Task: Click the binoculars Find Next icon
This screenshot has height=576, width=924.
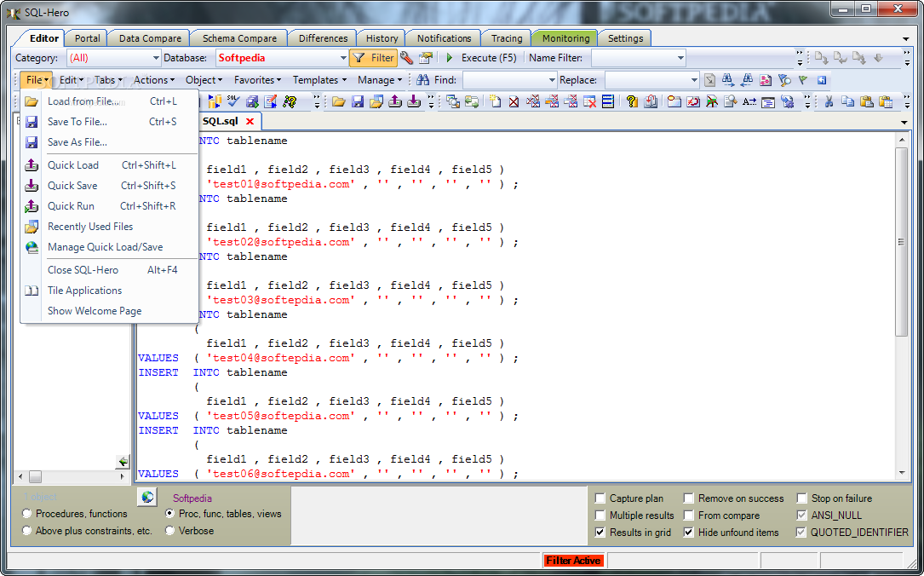Action: (728, 79)
